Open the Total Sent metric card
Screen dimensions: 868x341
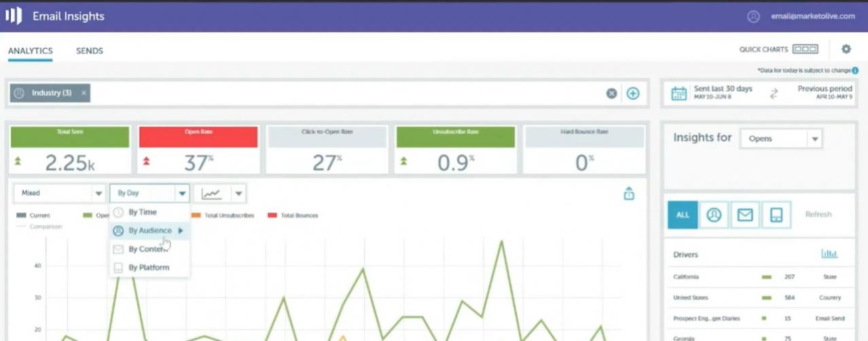pyautogui.click(x=69, y=149)
